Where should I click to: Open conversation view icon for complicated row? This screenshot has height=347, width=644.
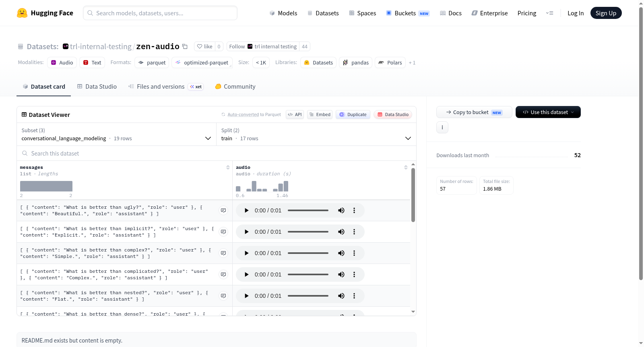tap(223, 274)
